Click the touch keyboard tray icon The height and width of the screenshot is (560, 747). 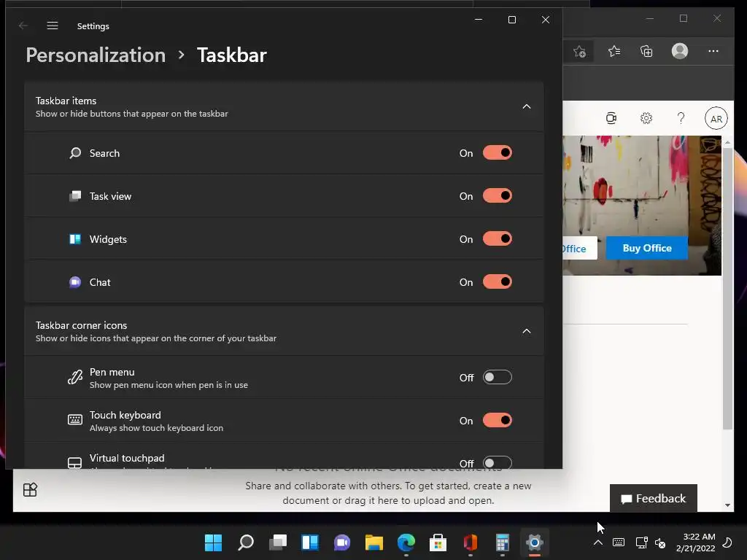(619, 542)
